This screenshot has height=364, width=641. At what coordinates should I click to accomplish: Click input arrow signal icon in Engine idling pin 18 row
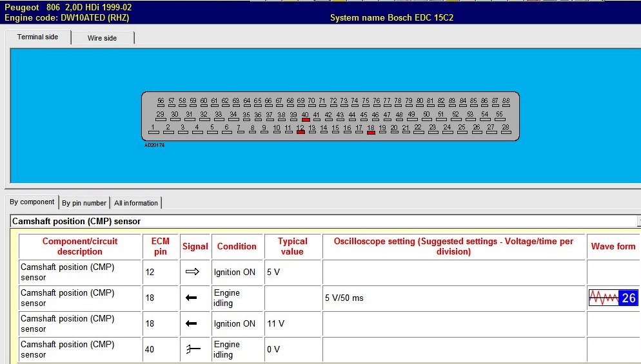tap(192, 298)
